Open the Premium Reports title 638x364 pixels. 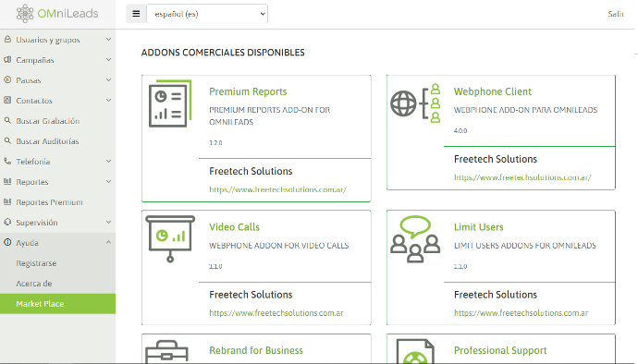tap(248, 91)
